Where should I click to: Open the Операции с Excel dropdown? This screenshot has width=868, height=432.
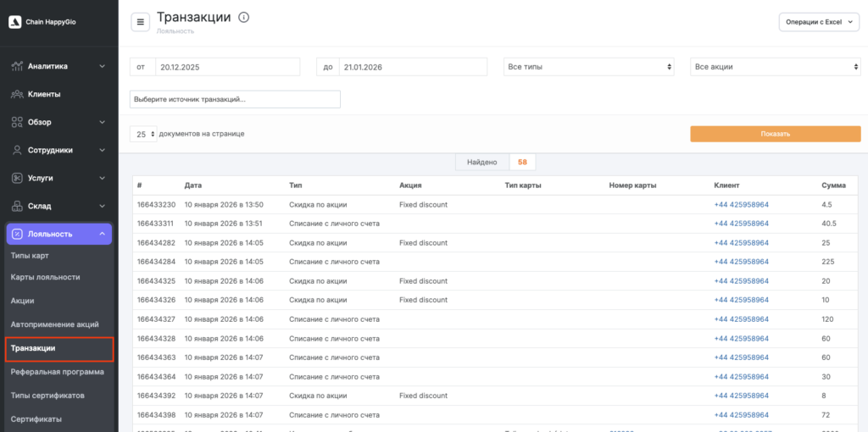819,23
